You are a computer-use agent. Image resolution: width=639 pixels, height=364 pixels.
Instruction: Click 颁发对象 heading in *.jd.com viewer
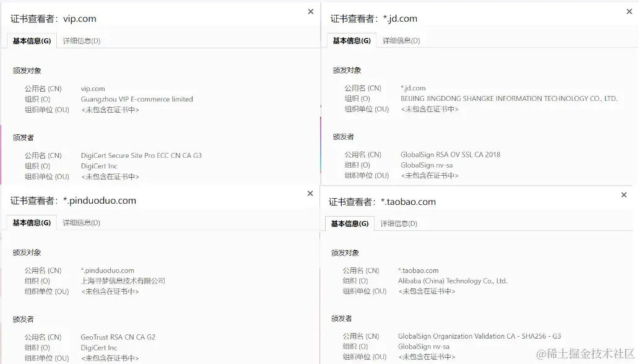pyautogui.click(x=347, y=70)
